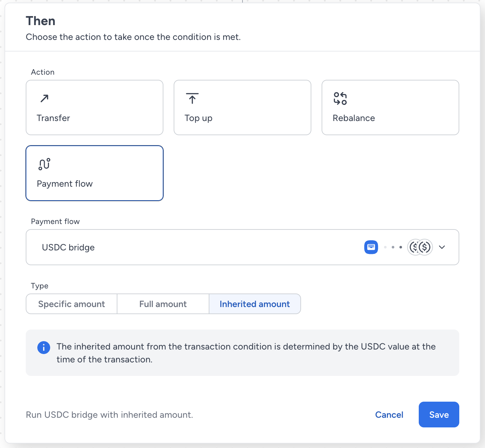Select the Specific amount type

71,304
